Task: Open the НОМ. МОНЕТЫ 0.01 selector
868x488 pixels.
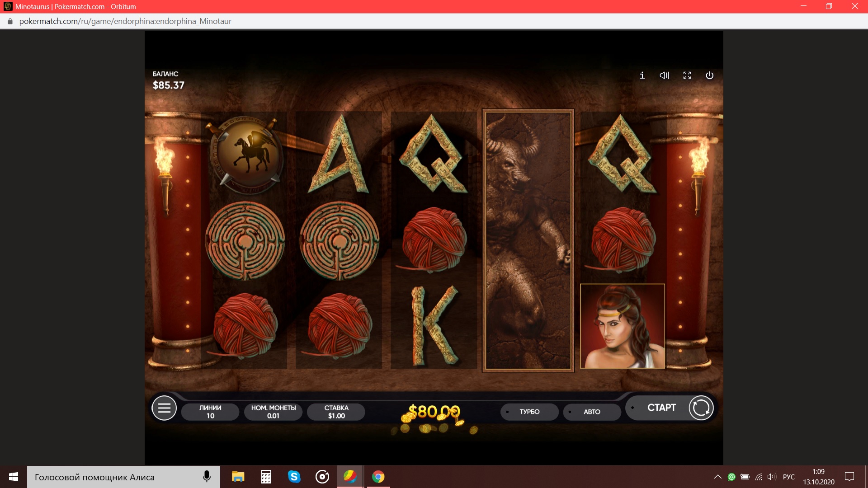Action: click(x=273, y=412)
